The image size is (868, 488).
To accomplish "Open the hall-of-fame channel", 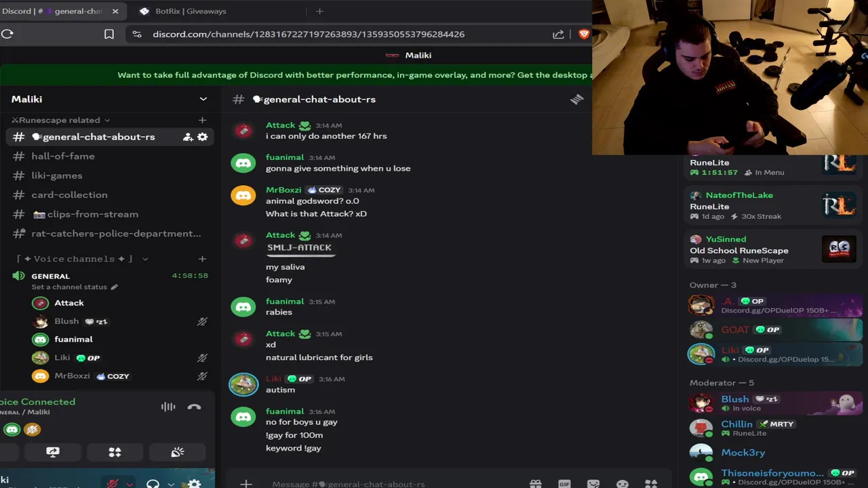I will (63, 156).
